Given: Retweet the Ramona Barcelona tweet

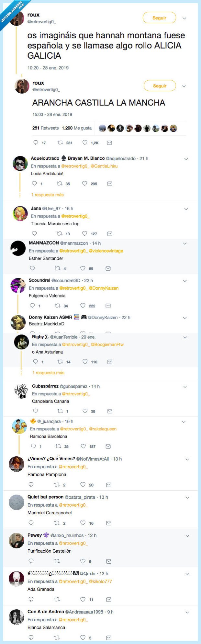Looking at the screenshot, I should click(58, 446).
